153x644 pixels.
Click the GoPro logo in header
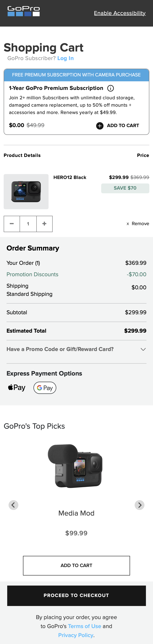click(x=24, y=11)
